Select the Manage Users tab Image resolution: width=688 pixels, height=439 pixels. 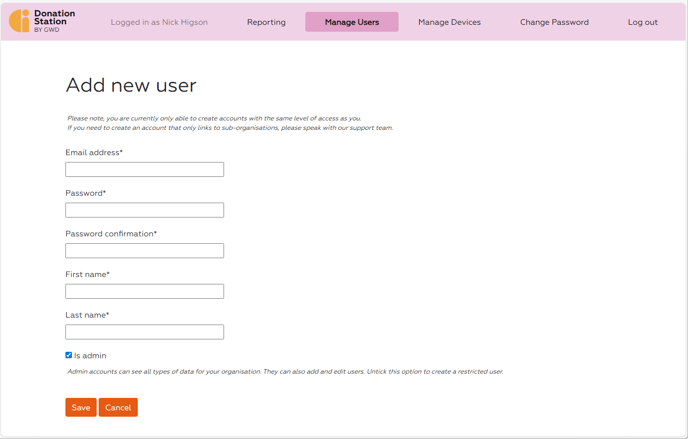(352, 22)
